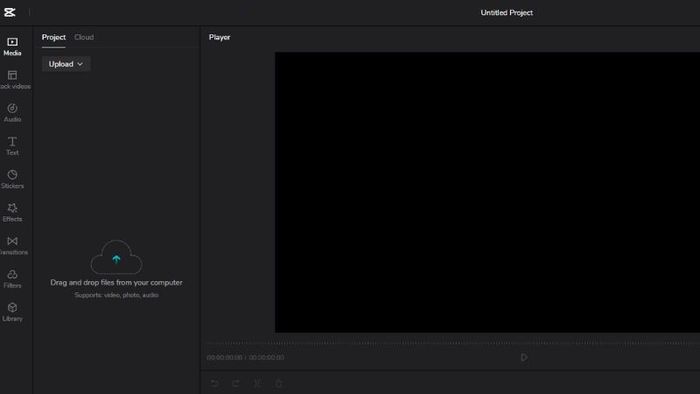
Task: Open the Audio panel
Action: click(x=12, y=113)
